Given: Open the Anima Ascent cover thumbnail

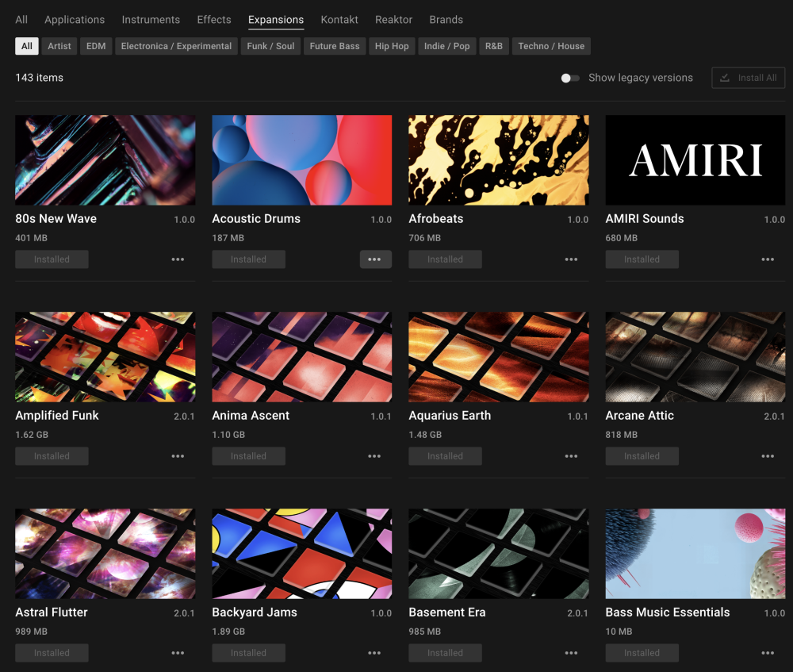Looking at the screenshot, I should (302, 357).
